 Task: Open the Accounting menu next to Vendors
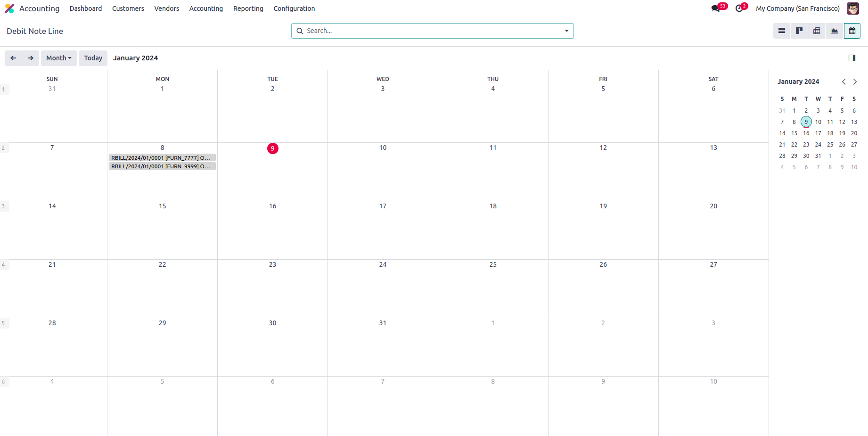click(x=206, y=8)
